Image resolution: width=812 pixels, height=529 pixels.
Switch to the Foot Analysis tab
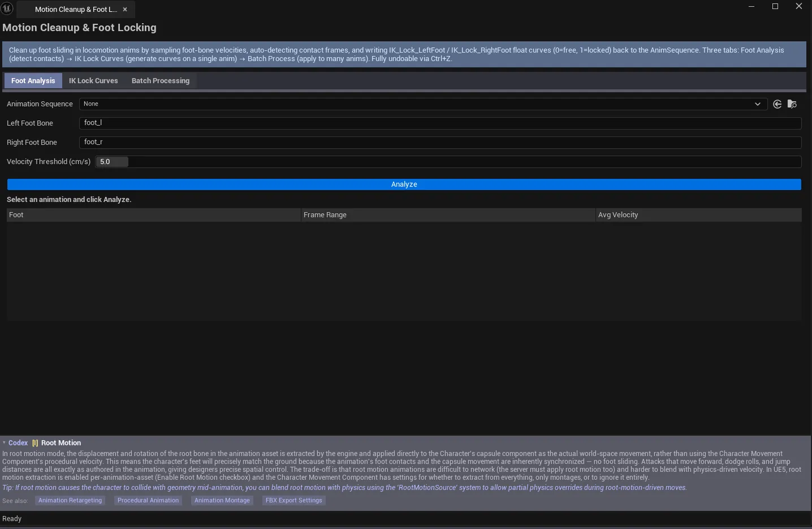pyautogui.click(x=33, y=81)
